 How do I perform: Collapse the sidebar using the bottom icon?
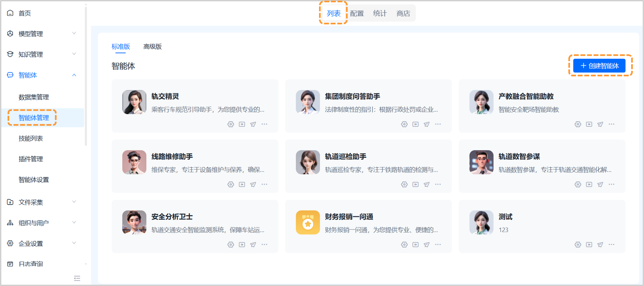(77, 278)
